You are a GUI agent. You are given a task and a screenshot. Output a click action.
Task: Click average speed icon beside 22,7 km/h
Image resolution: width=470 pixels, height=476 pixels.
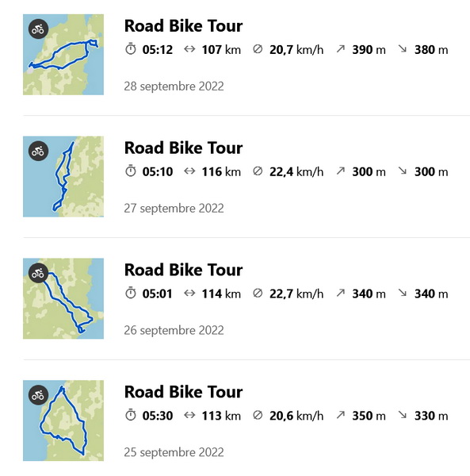(258, 294)
